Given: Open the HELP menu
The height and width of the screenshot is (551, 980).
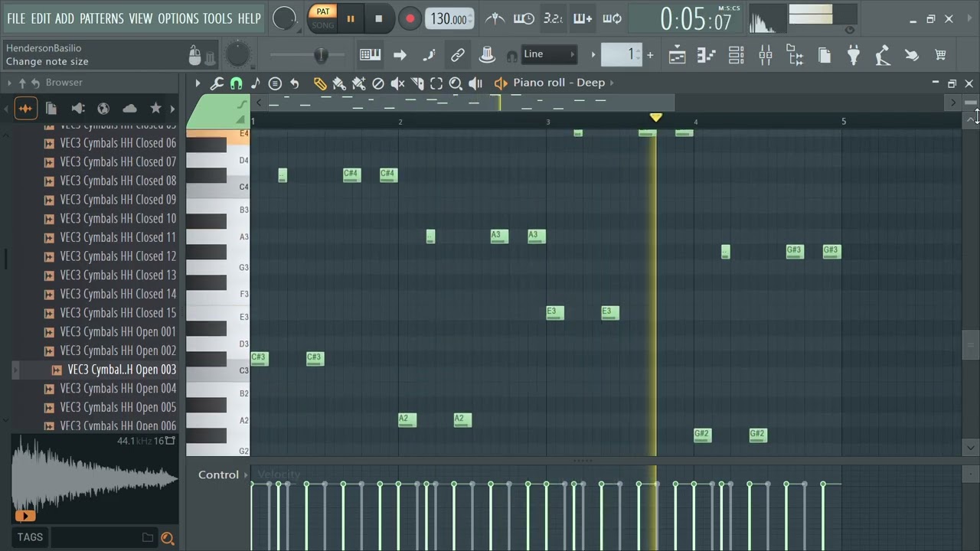Looking at the screenshot, I should pyautogui.click(x=249, y=18).
